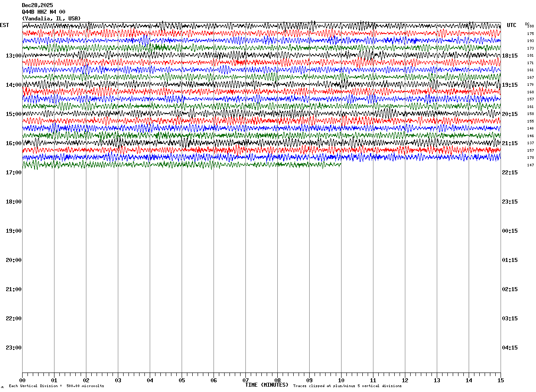Click the 03:15 UTC time label
This screenshot has height=392, width=536.
coord(509,319)
